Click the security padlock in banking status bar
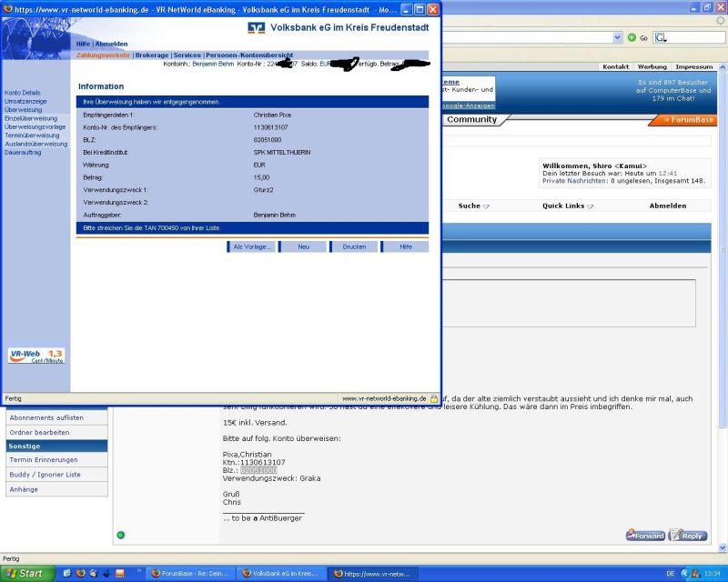Image resolution: width=728 pixels, height=582 pixels. click(434, 398)
